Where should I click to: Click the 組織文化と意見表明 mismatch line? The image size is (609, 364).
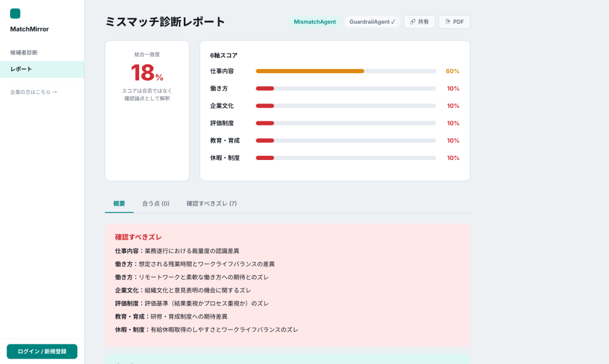point(183,290)
